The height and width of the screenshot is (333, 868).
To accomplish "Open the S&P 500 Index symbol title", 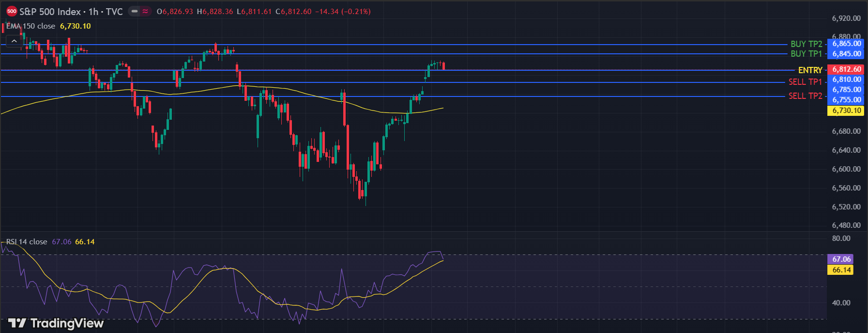I will [50, 12].
